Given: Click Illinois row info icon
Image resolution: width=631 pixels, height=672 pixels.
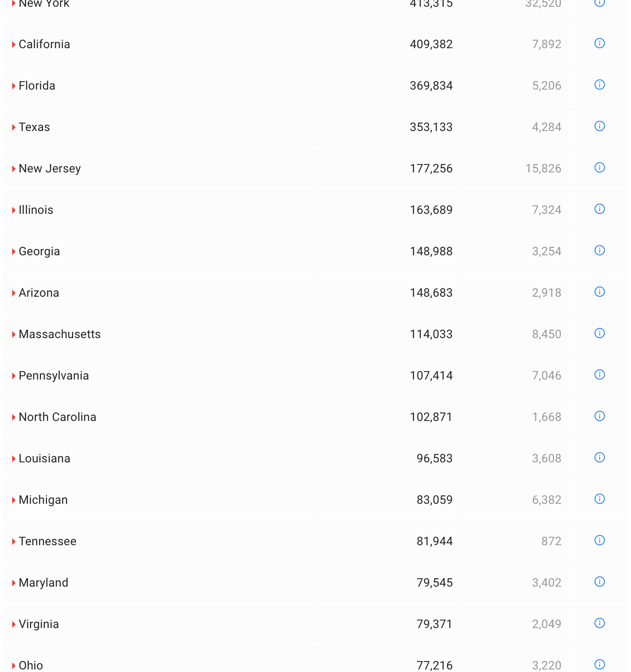Looking at the screenshot, I should coord(599,209).
